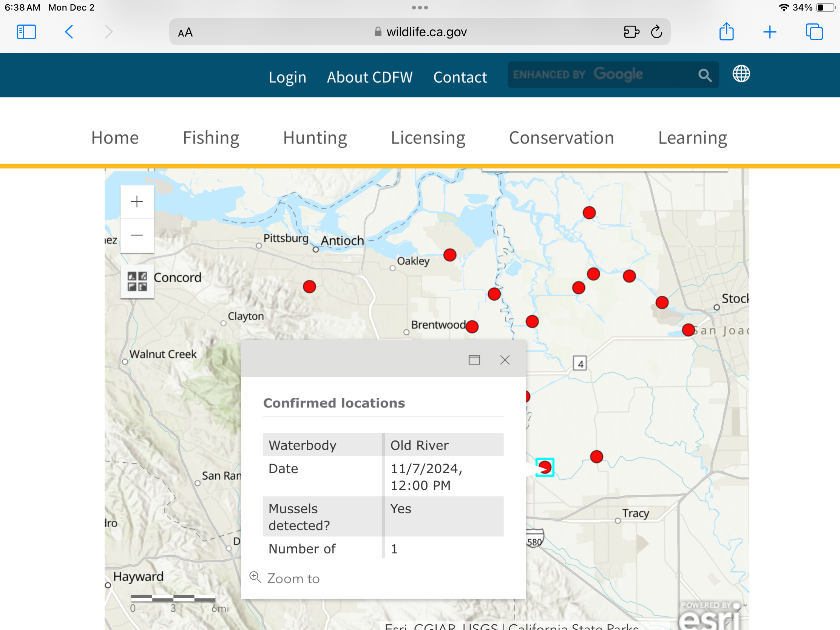Maximize the Confirmed locations popup
The image size is (840, 630).
[474, 360]
